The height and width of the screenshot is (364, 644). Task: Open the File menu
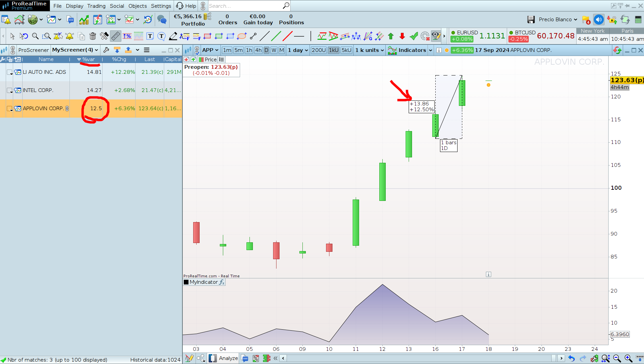point(57,6)
